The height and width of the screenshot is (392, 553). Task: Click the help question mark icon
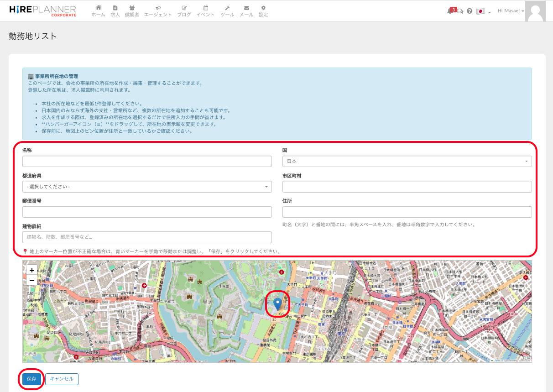(470, 11)
